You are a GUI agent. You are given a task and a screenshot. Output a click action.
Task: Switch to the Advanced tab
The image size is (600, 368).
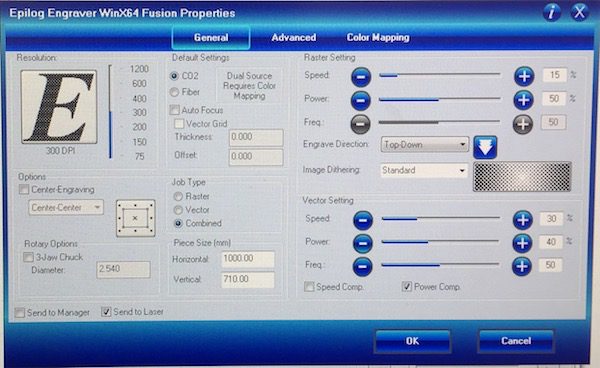coord(293,37)
